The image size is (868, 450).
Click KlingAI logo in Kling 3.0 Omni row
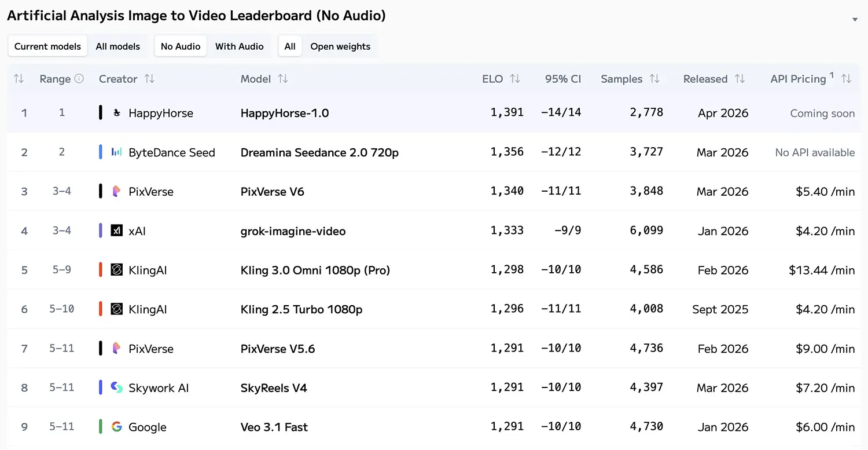(x=117, y=270)
